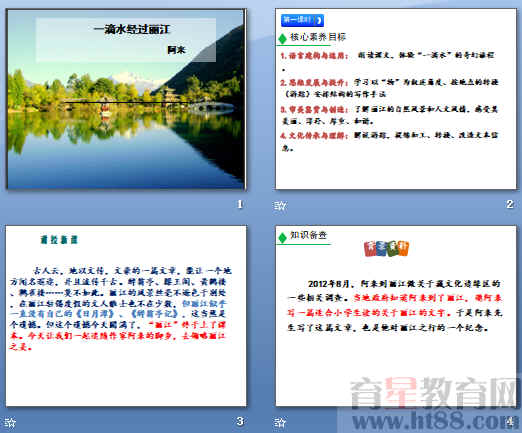The image size is (522, 433).
Task: Click the 知识备查 heading on slide 4
Action: [308, 235]
